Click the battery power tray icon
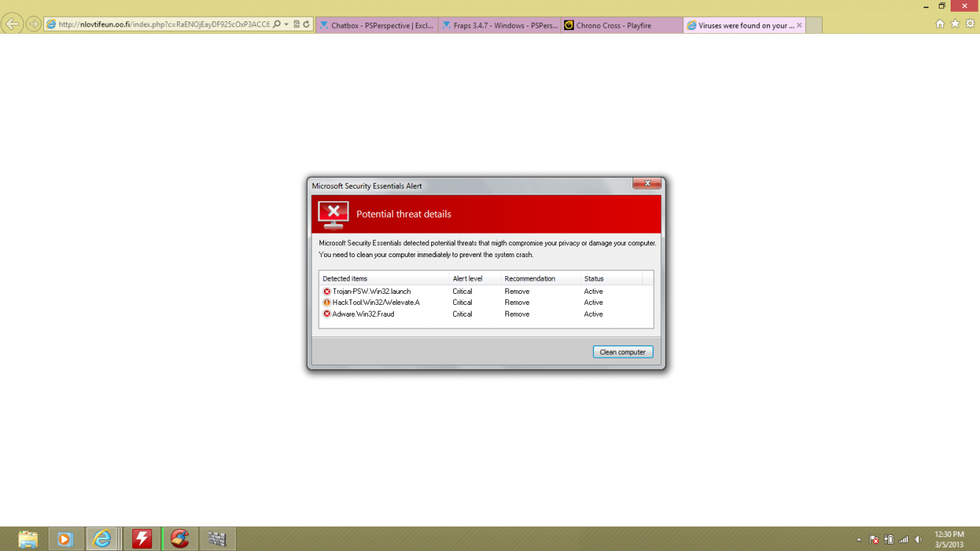 point(889,540)
